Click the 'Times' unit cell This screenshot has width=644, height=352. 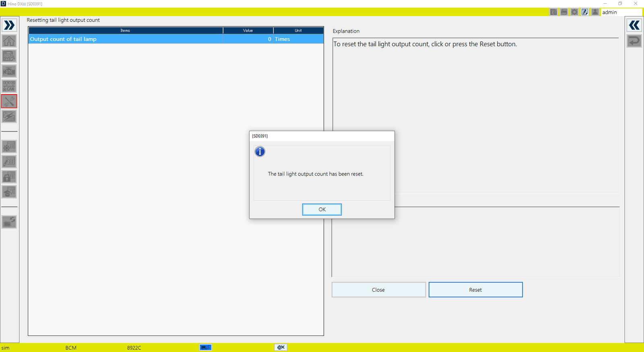[299, 39]
